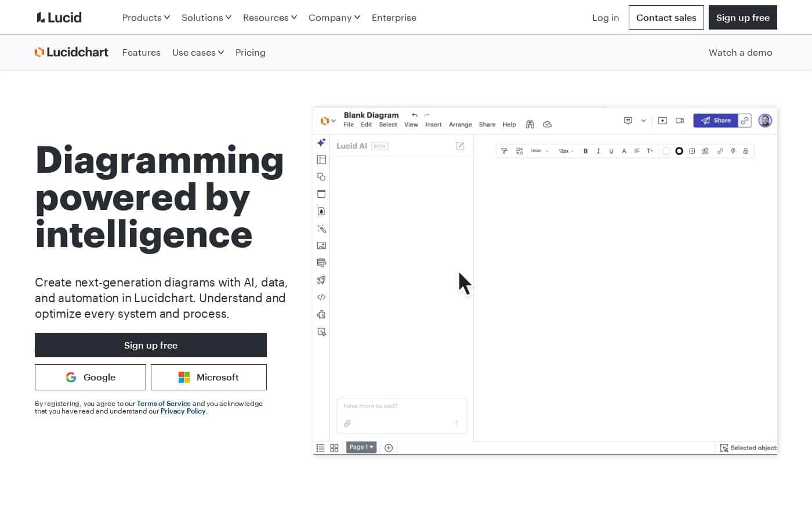The height and width of the screenshot is (522, 812).
Task: Expand the Resources dropdown menu
Action: point(270,17)
